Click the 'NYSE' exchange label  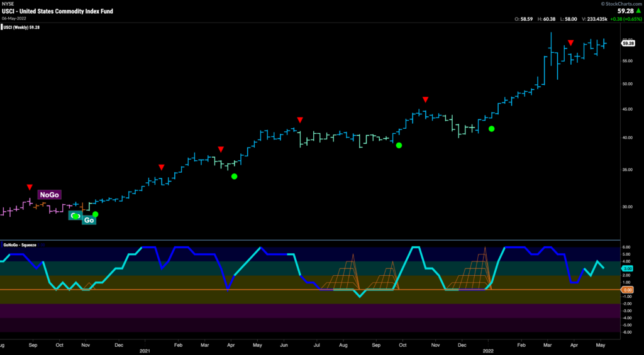point(7,4)
